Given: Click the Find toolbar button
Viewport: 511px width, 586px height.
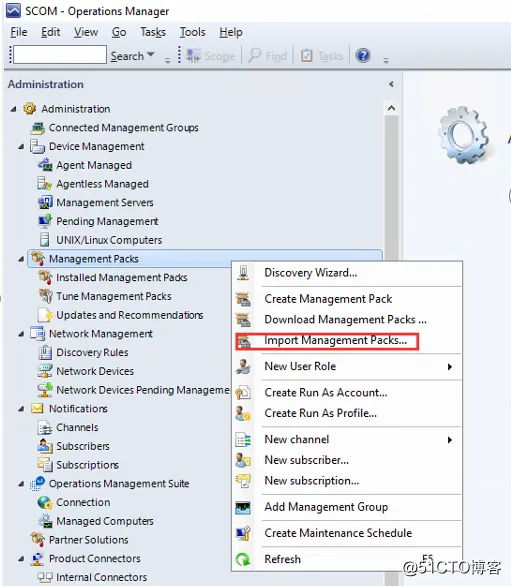Looking at the screenshot, I should 268,56.
